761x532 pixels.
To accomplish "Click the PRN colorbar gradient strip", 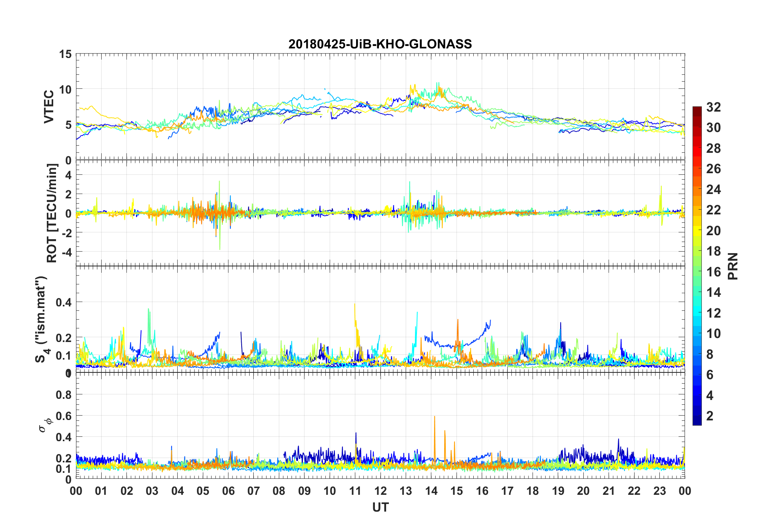I will tap(697, 266).
